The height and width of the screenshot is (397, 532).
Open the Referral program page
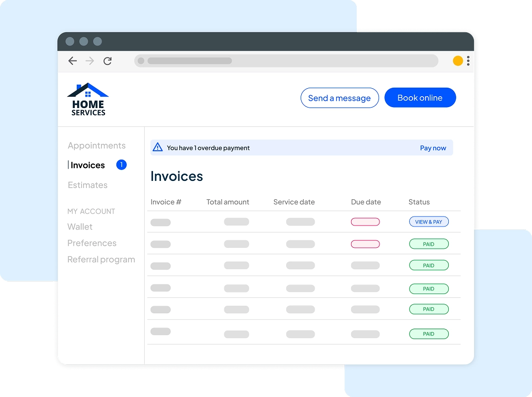point(101,259)
